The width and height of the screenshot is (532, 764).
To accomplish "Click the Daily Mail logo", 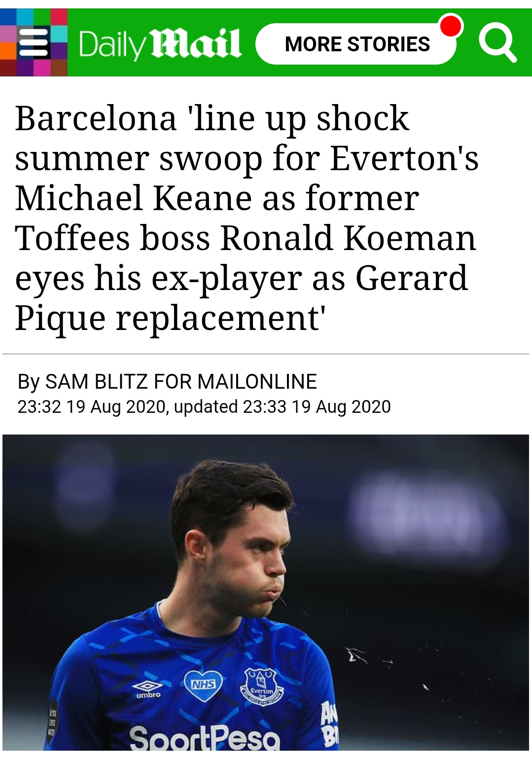I will [160, 44].
